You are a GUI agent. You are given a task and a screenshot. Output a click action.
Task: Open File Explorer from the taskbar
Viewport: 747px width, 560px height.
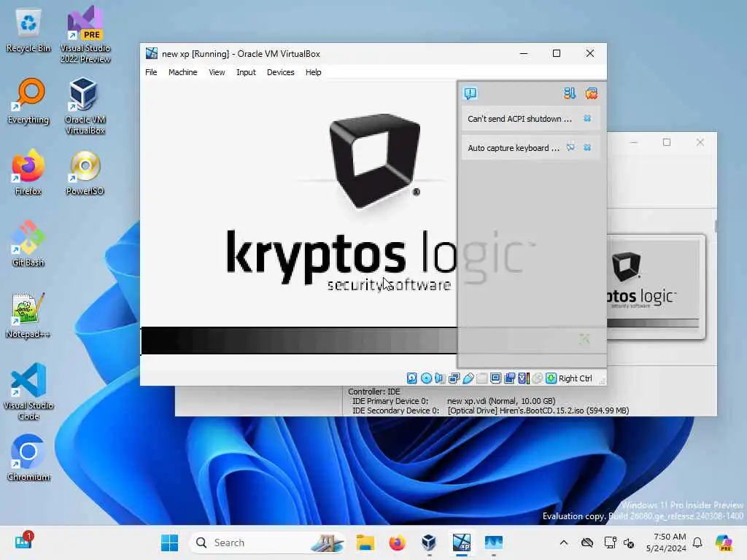coord(365,542)
